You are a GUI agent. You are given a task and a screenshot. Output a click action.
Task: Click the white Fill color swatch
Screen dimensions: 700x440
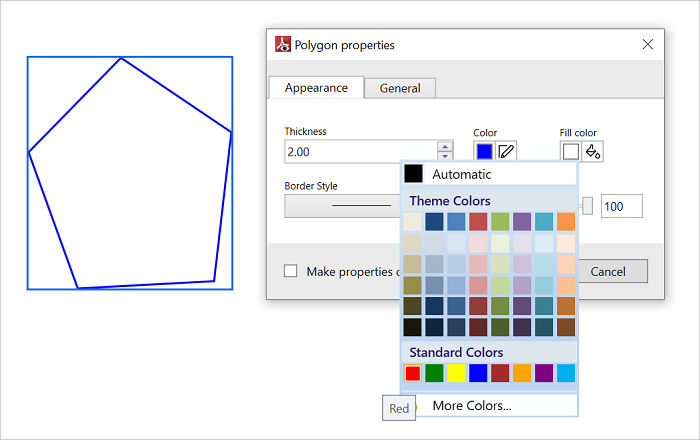[571, 152]
